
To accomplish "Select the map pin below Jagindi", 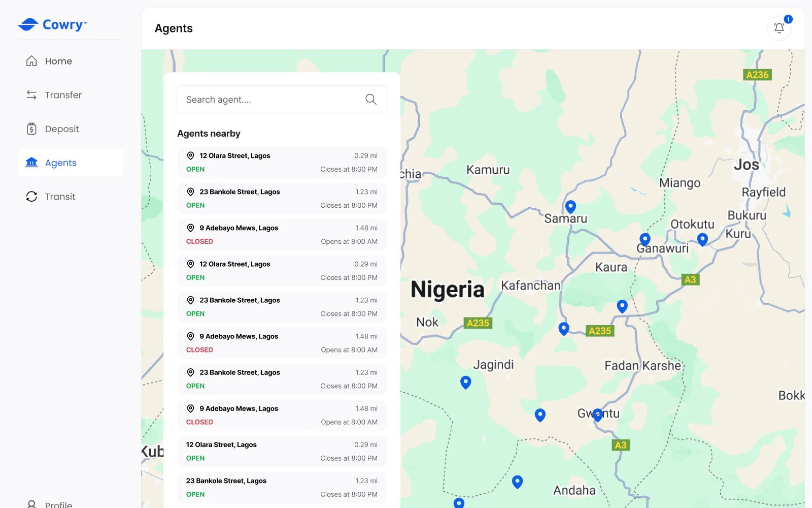I will point(465,382).
